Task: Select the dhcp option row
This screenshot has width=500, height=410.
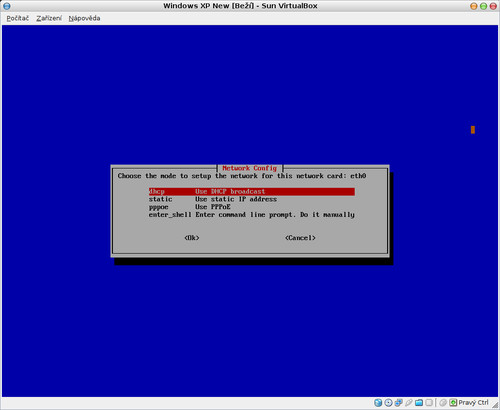Action: pyautogui.click(x=252, y=192)
